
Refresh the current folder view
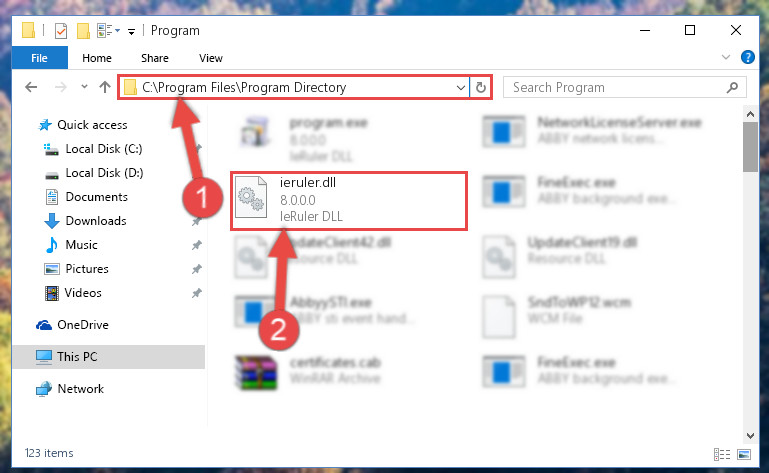(x=481, y=87)
